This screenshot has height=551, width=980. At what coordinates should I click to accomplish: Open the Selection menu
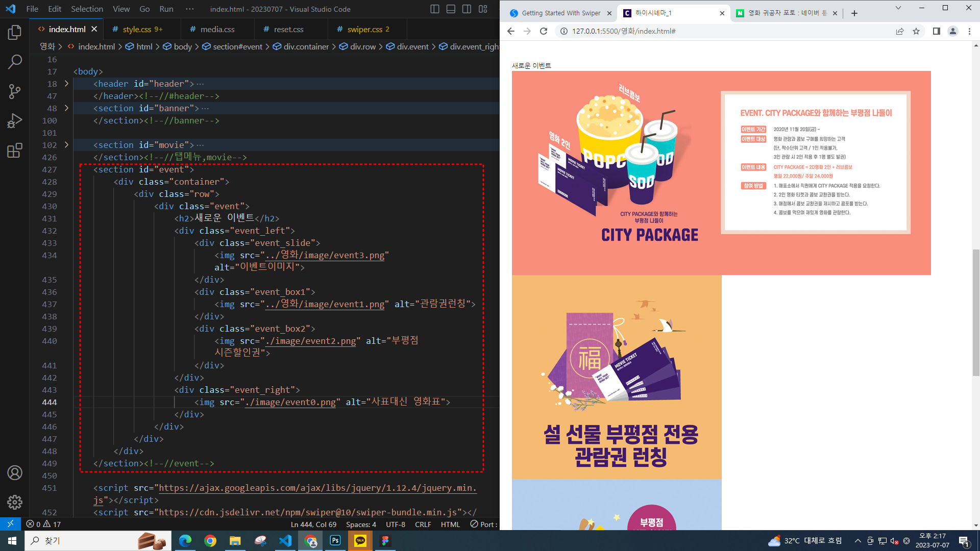[87, 9]
